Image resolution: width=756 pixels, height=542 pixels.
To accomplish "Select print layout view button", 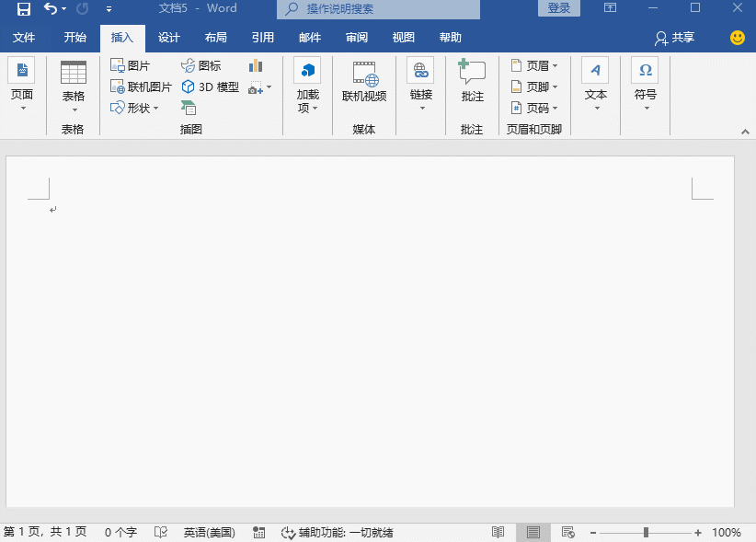I will [533, 533].
